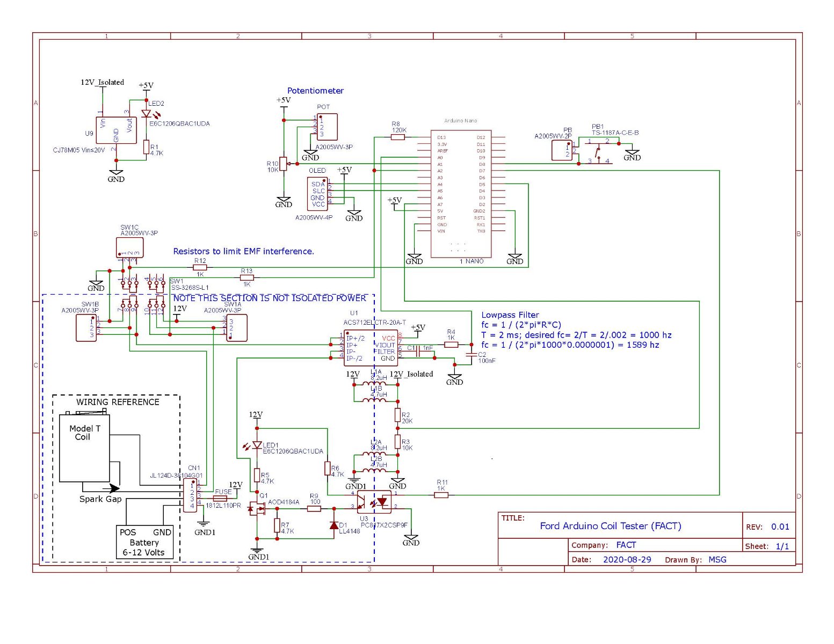Select the U3 optocoupler symbol
Image resolution: width=834 pixels, height=644 pixels.
point(374,502)
